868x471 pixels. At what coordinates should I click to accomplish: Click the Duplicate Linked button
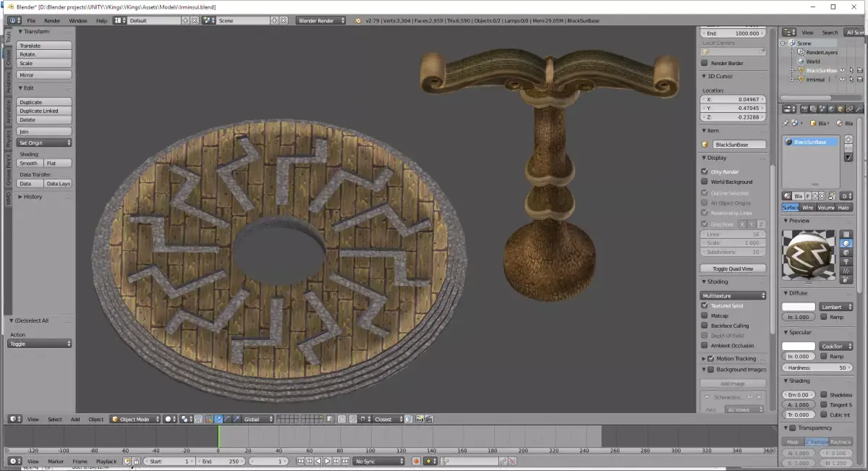pyautogui.click(x=43, y=111)
